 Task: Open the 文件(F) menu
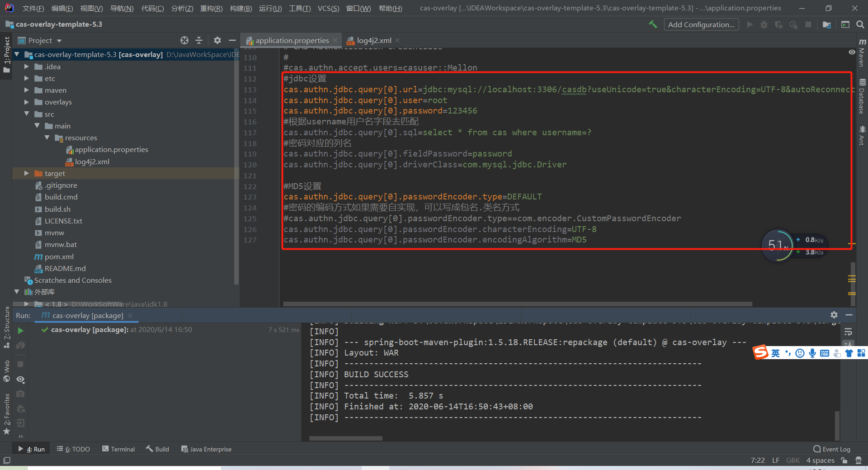tap(33, 8)
